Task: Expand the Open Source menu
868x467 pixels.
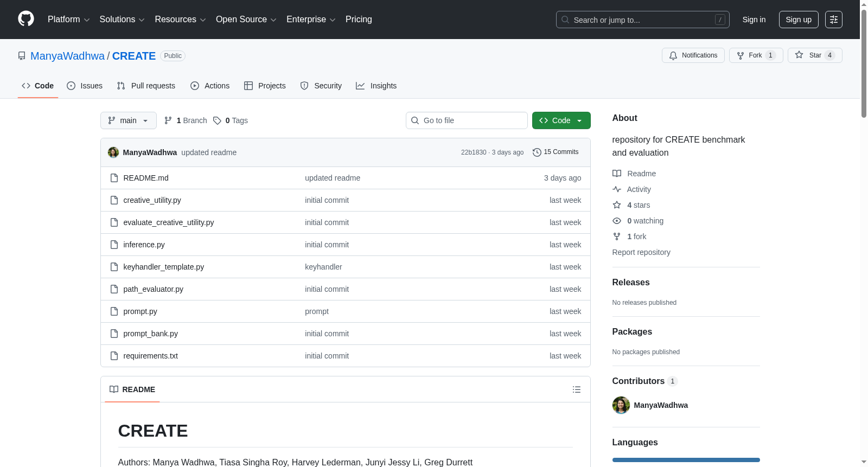Action: [x=246, y=20]
